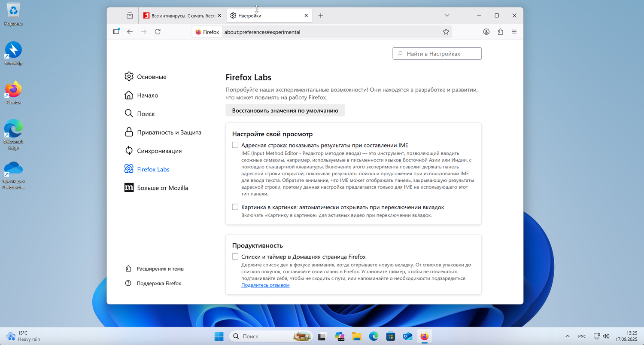Go forward one page in Firefox
The image size is (644, 345).
(144, 32)
